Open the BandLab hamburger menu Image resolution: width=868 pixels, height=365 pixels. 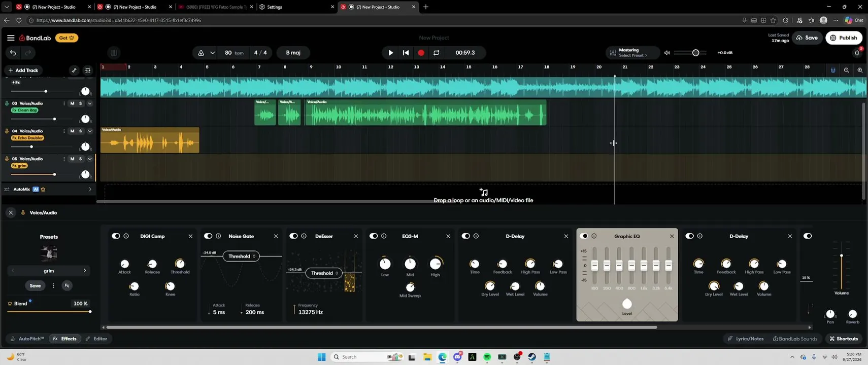point(11,38)
